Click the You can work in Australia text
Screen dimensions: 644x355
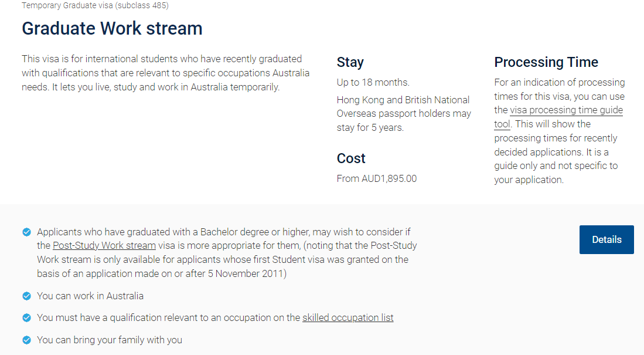click(x=90, y=296)
